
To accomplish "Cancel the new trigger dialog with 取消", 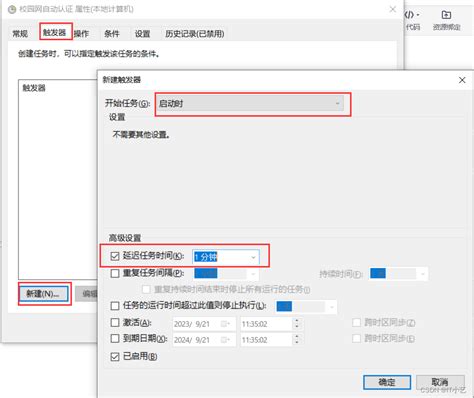I will pyautogui.click(x=440, y=382).
